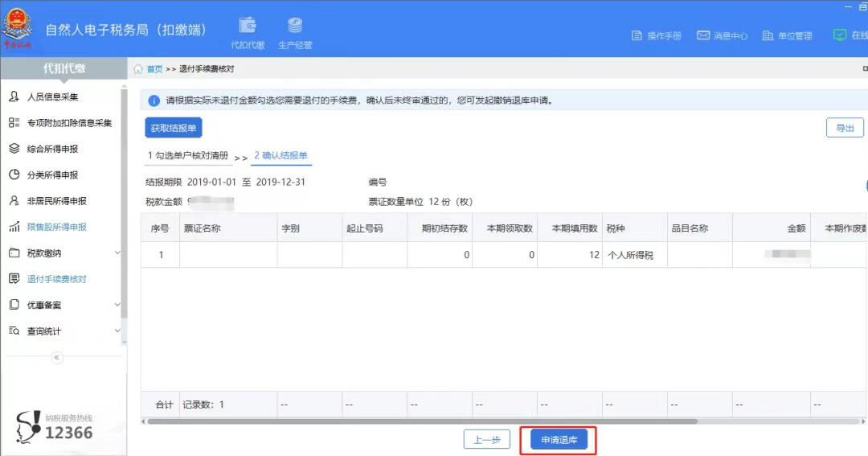Click 票证名称 column header
Viewport: 868px width, 456px height.
228,228
